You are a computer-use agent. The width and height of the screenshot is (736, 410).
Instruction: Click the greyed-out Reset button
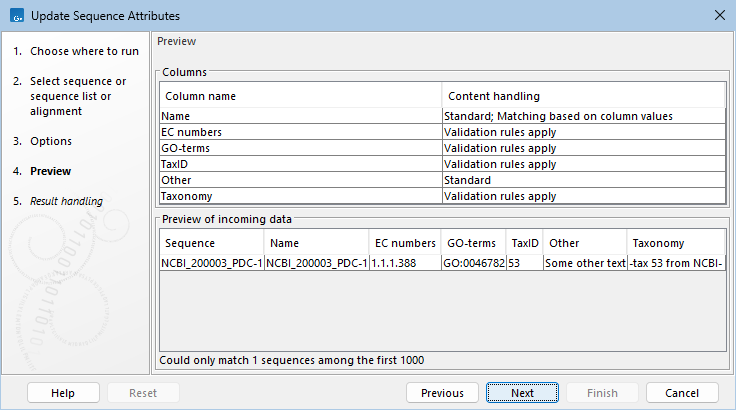pyautogui.click(x=143, y=393)
